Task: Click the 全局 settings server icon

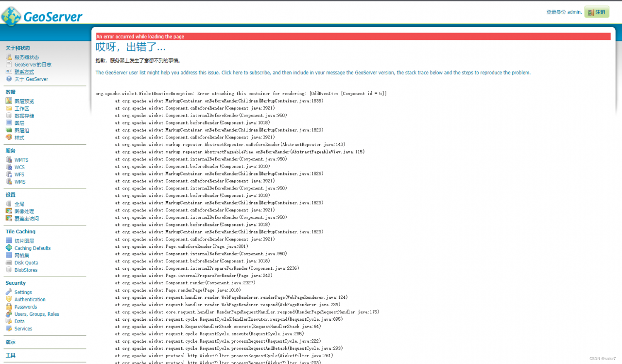Action: (9, 204)
